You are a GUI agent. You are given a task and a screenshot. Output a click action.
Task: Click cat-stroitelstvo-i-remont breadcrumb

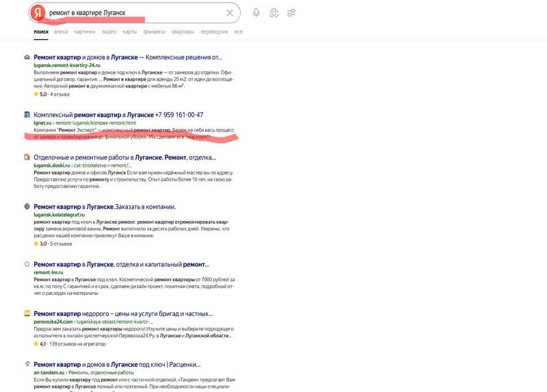pyautogui.click(x=103, y=166)
